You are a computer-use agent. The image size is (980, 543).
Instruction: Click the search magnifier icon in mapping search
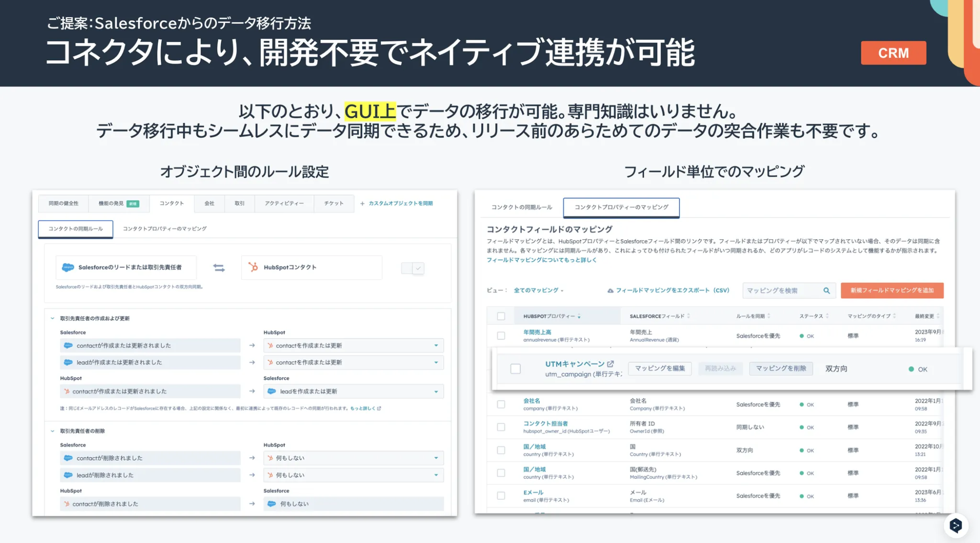point(827,291)
